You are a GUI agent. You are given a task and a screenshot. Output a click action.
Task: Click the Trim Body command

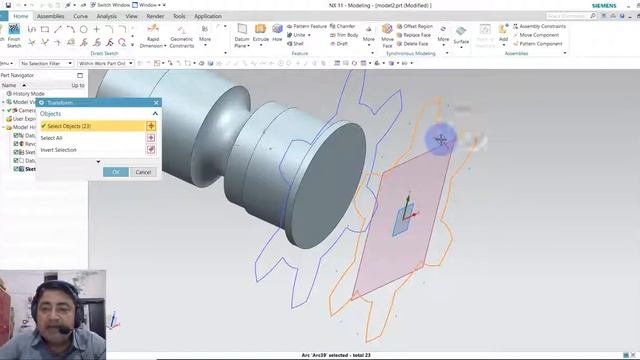pos(344,35)
